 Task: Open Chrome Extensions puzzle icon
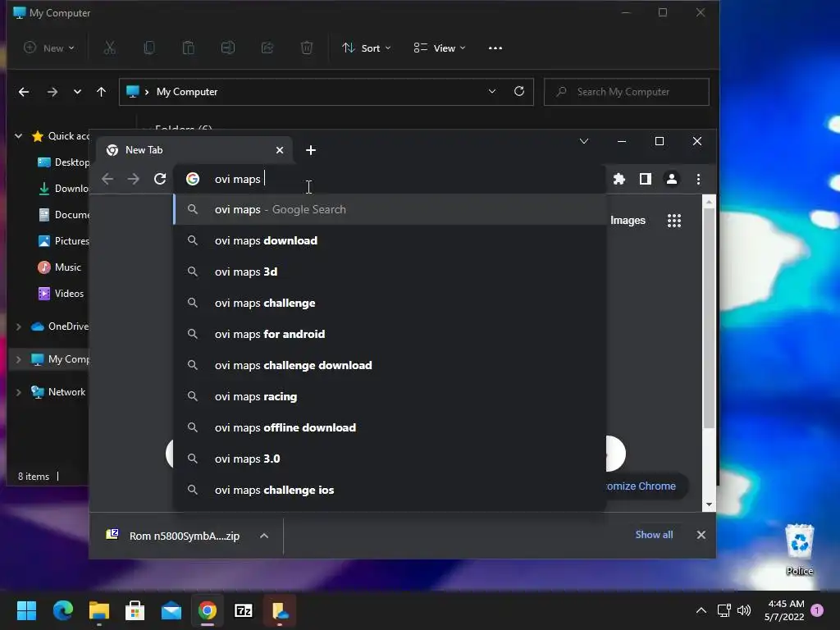(619, 179)
